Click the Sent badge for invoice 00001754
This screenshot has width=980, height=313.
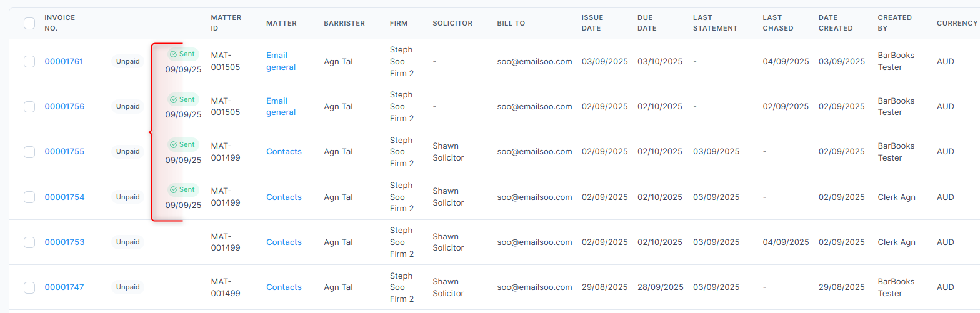(183, 189)
